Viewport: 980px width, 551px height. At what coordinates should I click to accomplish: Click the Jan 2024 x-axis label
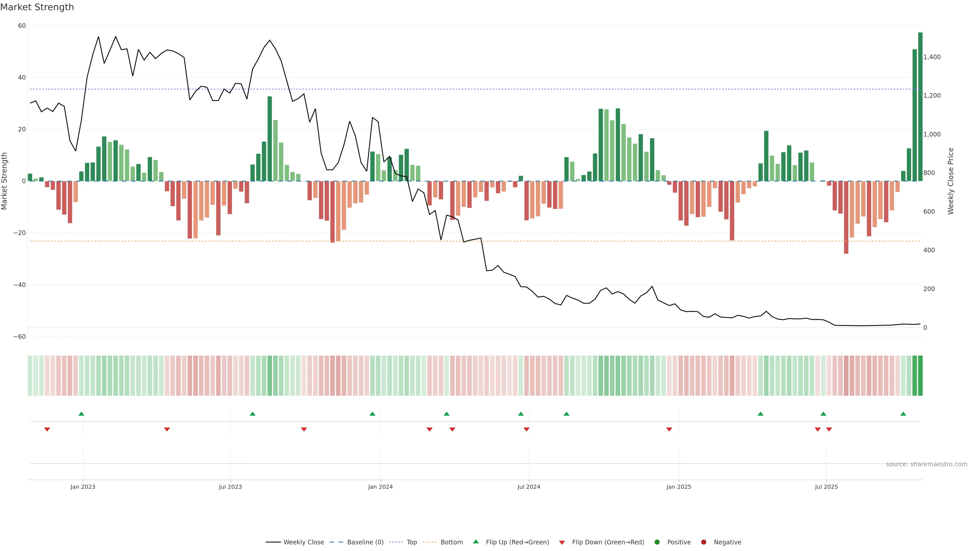click(x=380, y=487)
